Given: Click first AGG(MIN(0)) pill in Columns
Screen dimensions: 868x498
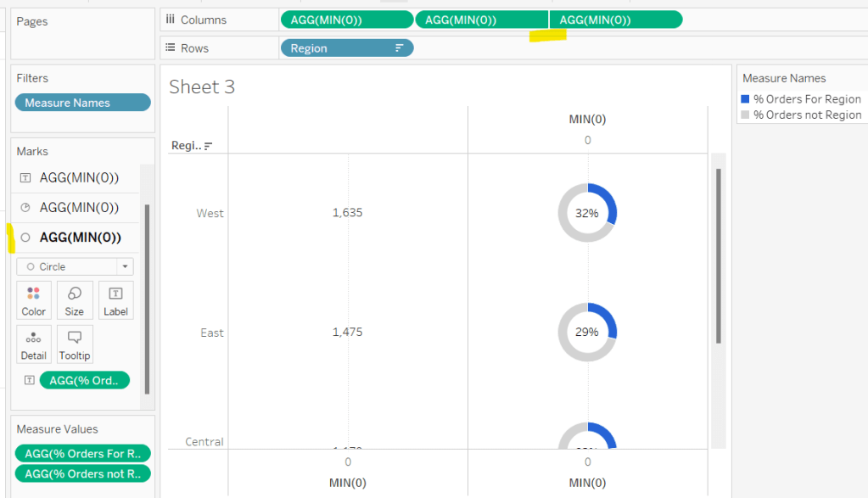Looking at the screenshot, I should point(346,20).
